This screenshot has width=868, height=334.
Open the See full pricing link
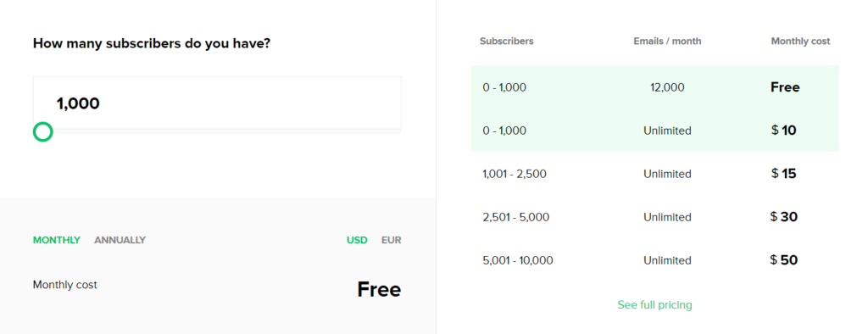click(655, 304)
